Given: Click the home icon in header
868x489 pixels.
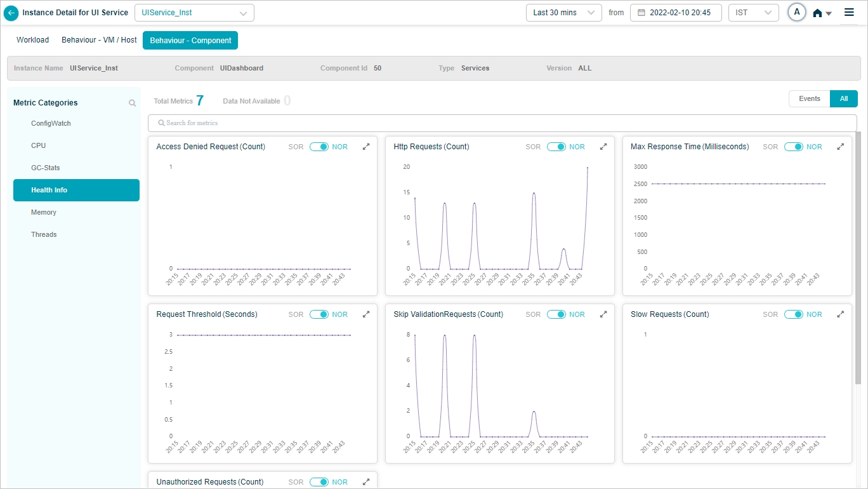Looking at the screenshot, I should point(817,13).
